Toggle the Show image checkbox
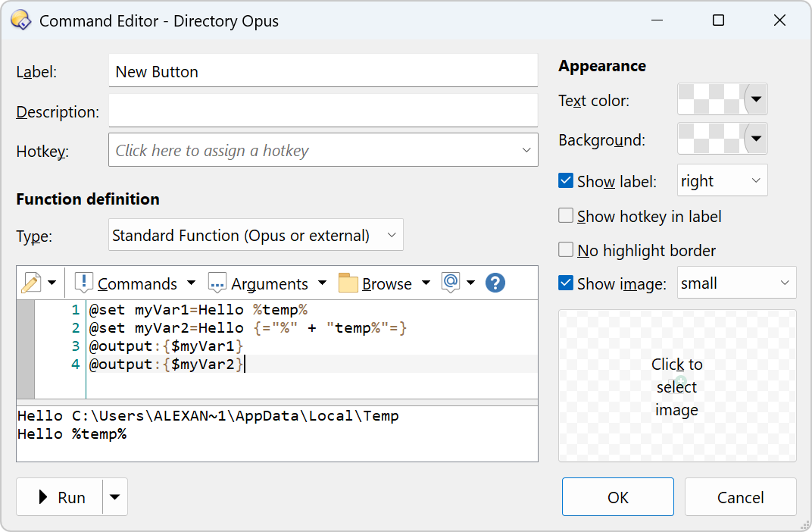This screenshot has height=532, width=812. pos(566,283)
